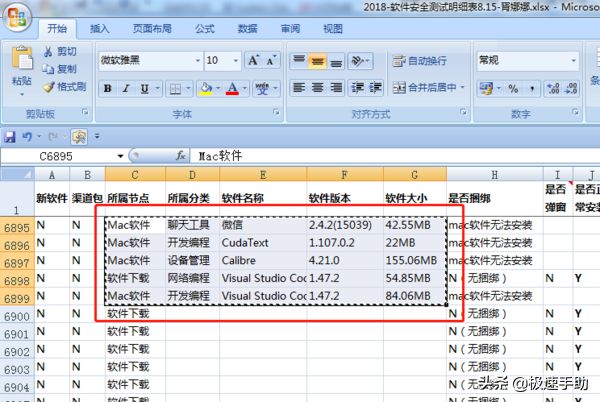Image resolution: width=600 pixels, height=402 pixels.
Task: Click the Cut scissors button
Action: point(60,51)
